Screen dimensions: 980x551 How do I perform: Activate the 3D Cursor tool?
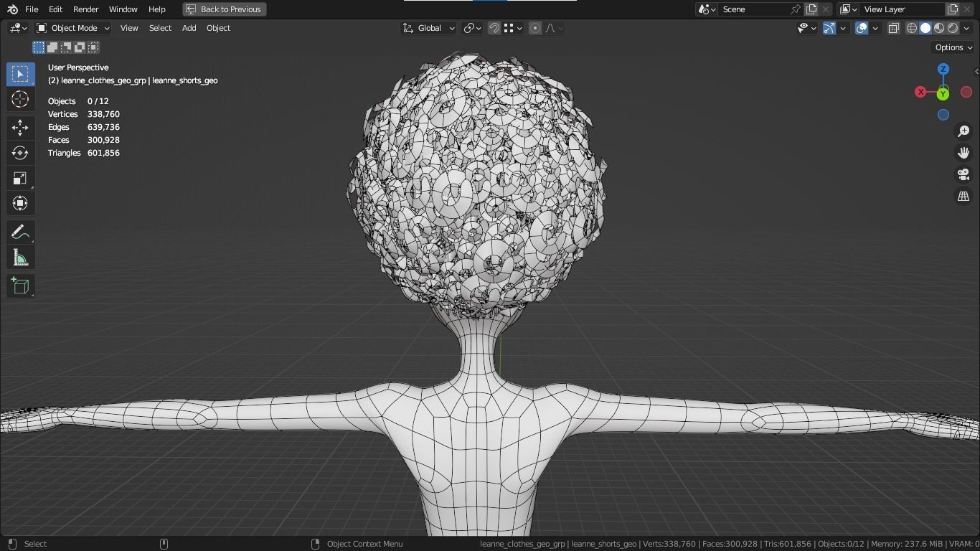20,99
